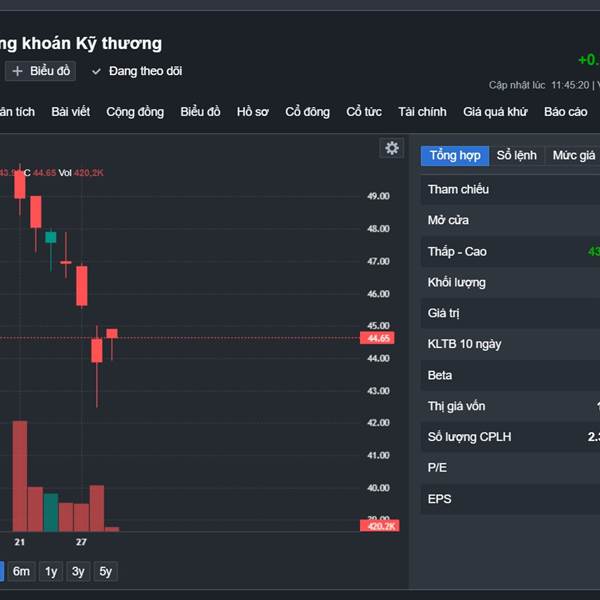This screenshot has width=600, height=600.
Task: Choose the 3y chart timeframe
Action: coord(78,571)
